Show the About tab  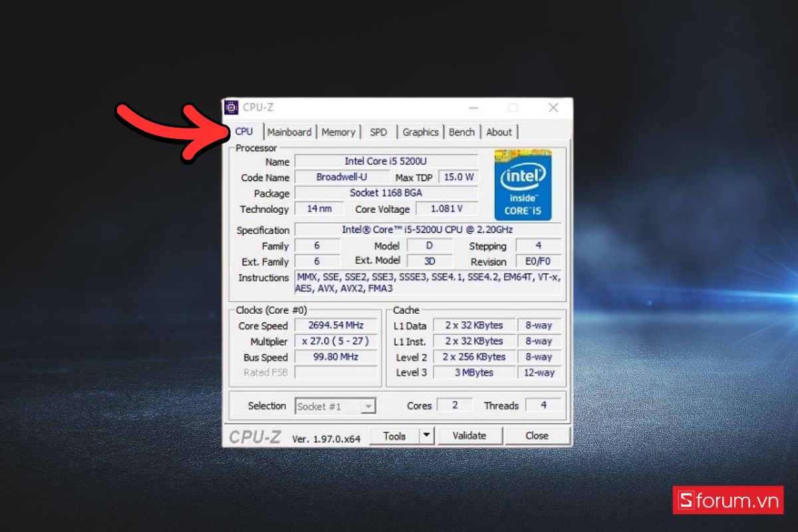[x=499, y=132]
